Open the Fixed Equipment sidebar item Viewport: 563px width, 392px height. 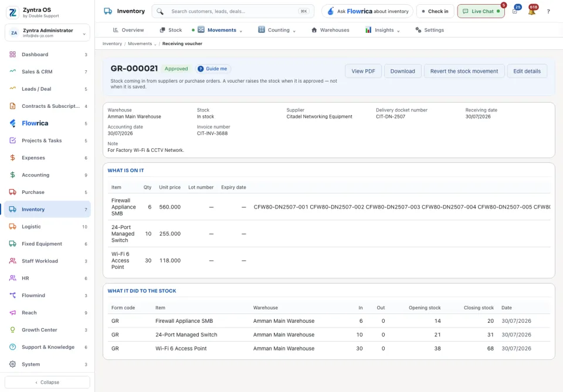coord(48,244)
